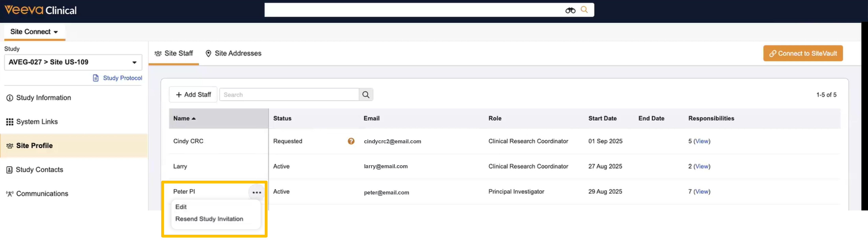Select Resend Study Invitation option

click(209, 219)
